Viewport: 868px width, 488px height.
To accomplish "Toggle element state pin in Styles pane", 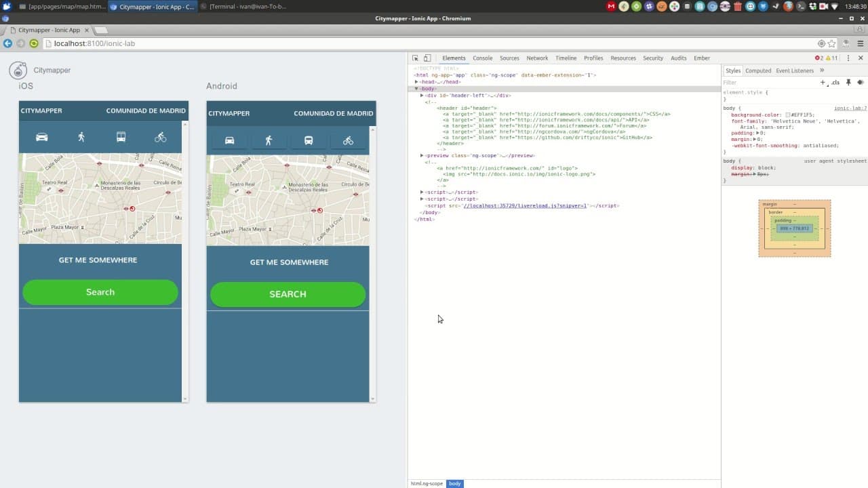I will click(848, 83).
